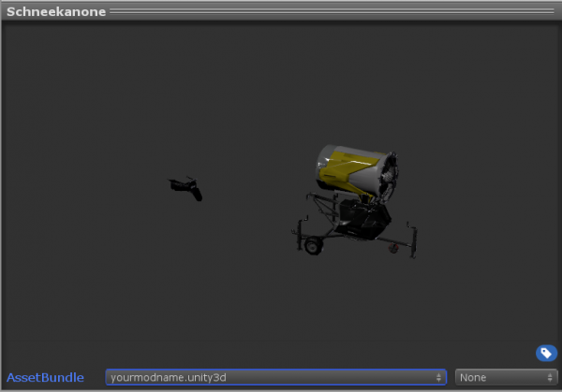562x392 pixels.
Task: Click the trailer's left front stand
Action: 298,228
